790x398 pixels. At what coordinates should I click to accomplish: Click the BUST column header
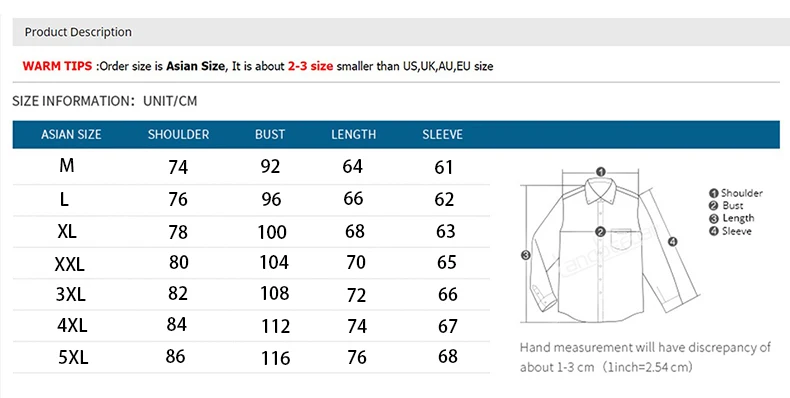(270, 135)
